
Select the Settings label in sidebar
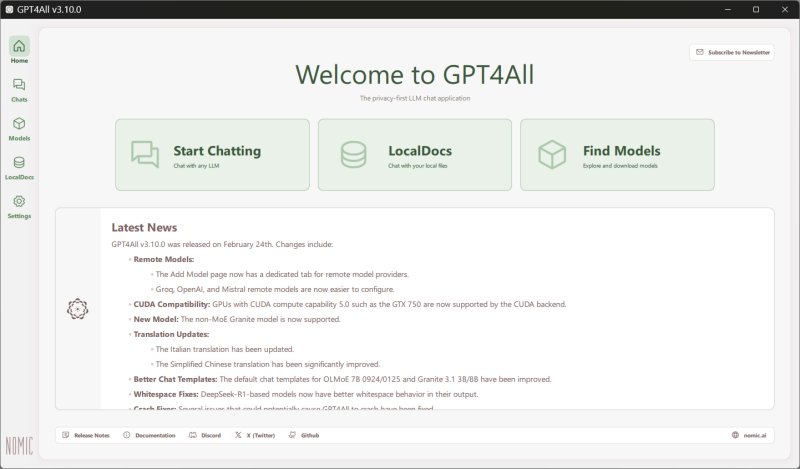pyautogui.click(x=19, y=216)
